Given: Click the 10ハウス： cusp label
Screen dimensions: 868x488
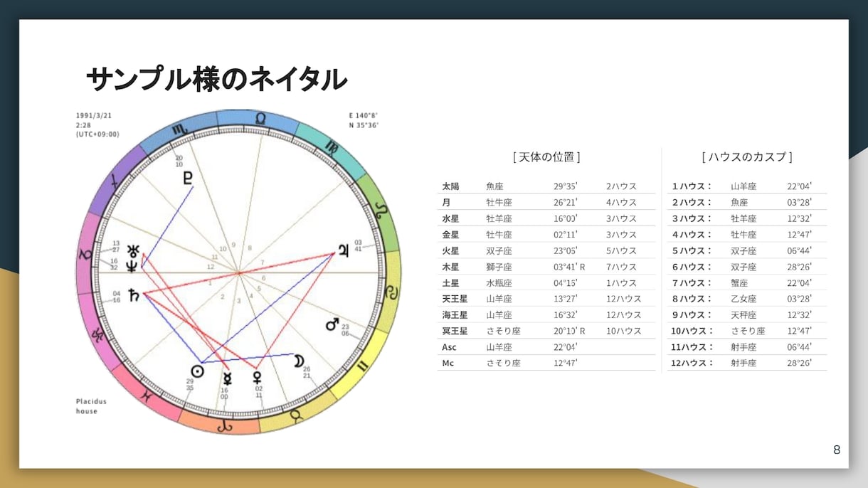Looking at the screenshot, I should tap(692, 331).
